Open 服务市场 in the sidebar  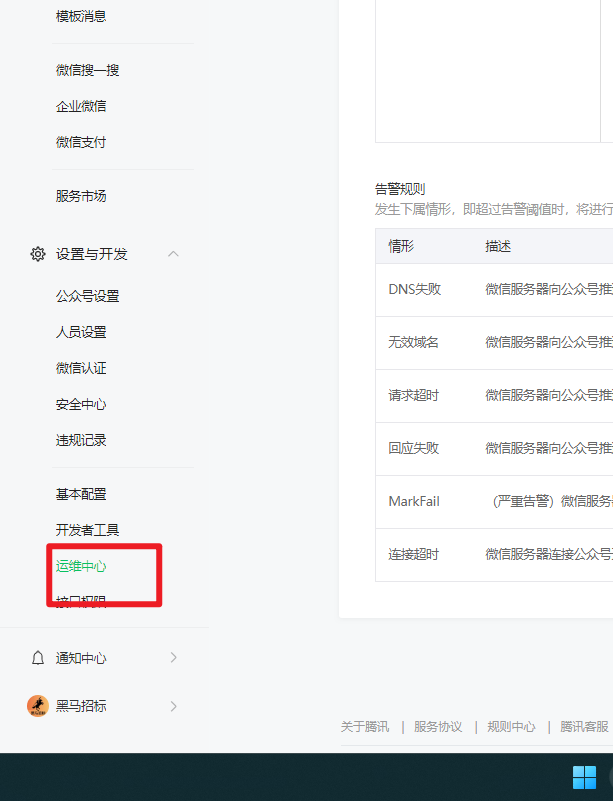point(81,196)
